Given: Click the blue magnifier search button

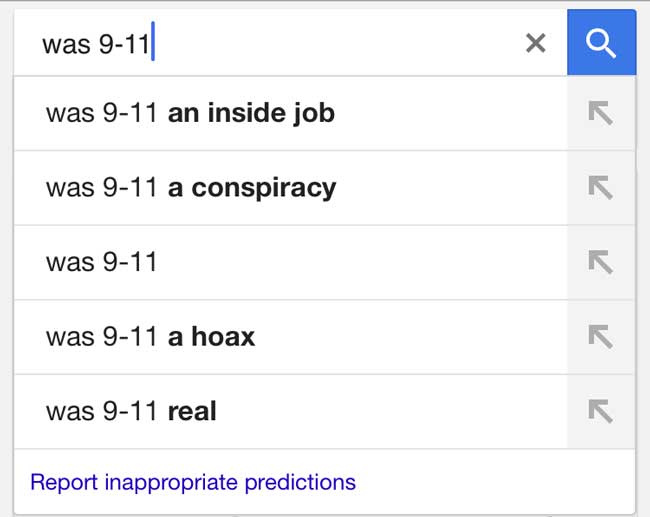Looking at the screenshot, I should [601, 43].
